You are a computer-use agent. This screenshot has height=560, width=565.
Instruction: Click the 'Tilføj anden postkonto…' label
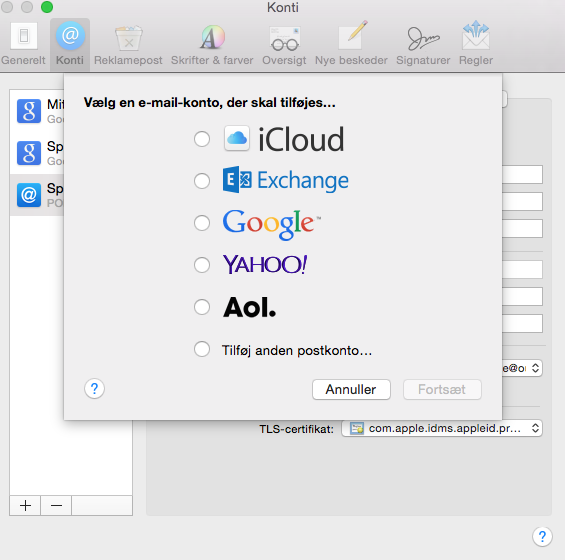pyautogui.click(x=297, y=350)
